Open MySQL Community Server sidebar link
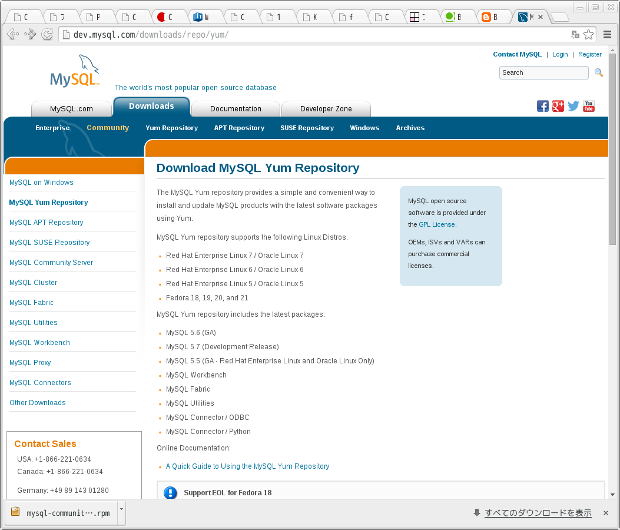Image resolution: width=620 pixels, height=530 pixels. (51, 262)
